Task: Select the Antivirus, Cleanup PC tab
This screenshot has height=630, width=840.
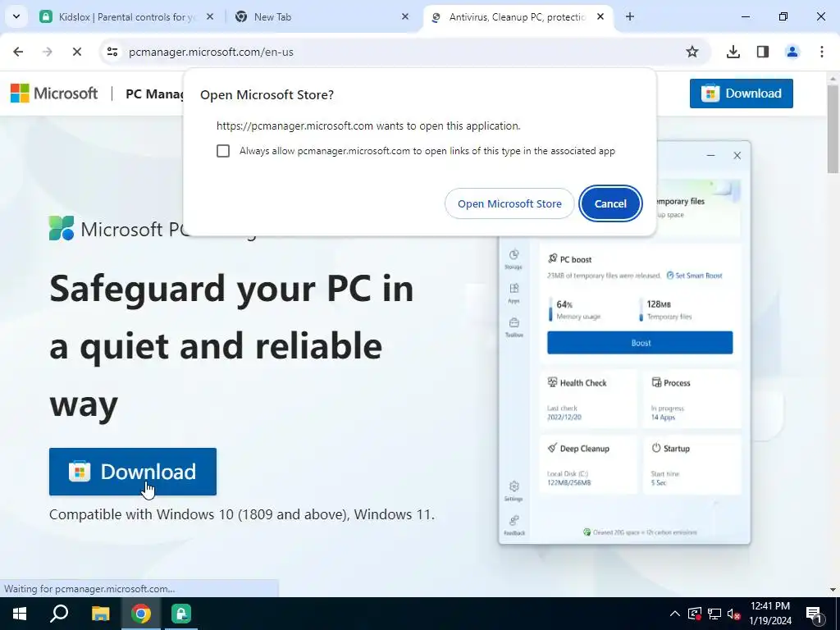Action: coord(518,17)
